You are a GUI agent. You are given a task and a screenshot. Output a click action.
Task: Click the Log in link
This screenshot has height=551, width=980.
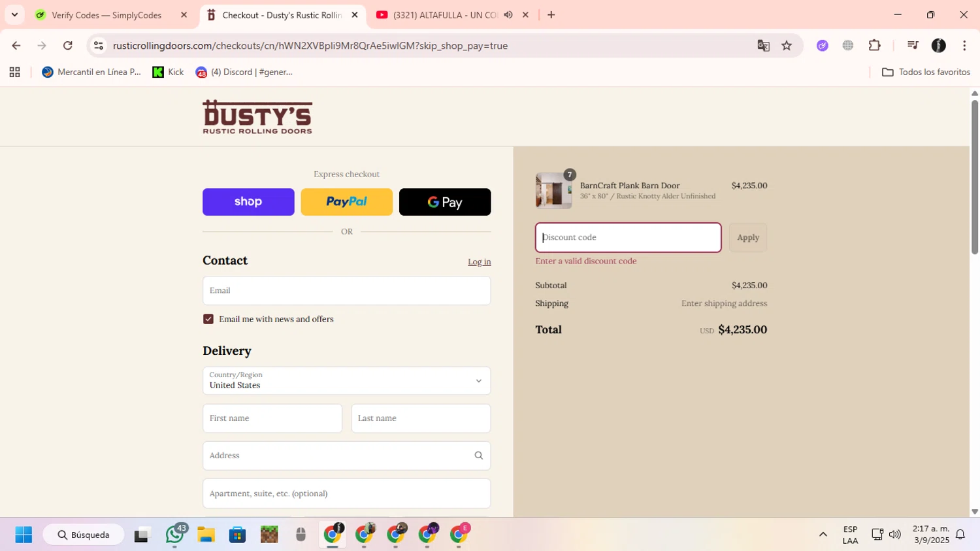click(x=479, y=261)
